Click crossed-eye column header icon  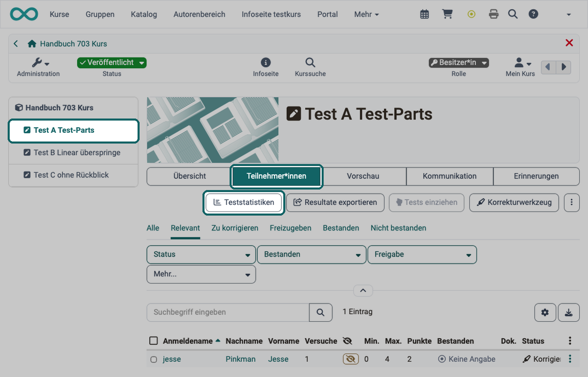[x=348, y=341]
